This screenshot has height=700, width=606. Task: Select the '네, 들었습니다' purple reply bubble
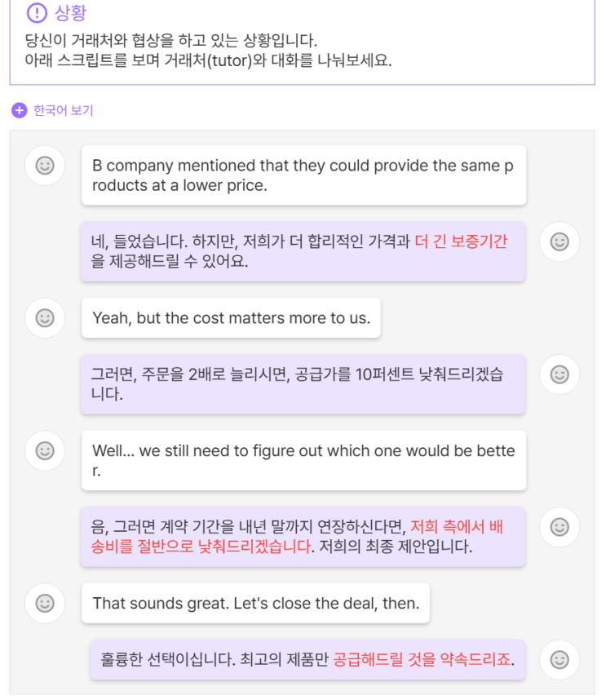point(303,251)
